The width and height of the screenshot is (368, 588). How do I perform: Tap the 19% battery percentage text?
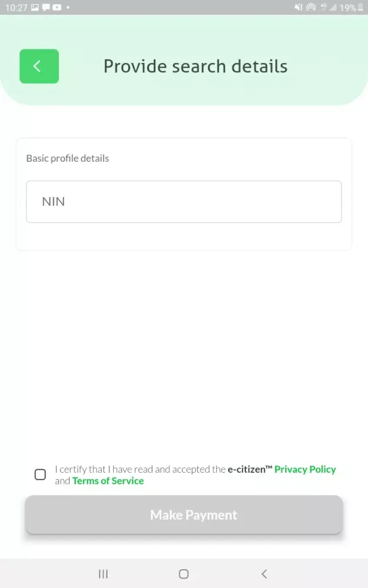[x=347, y=8]
